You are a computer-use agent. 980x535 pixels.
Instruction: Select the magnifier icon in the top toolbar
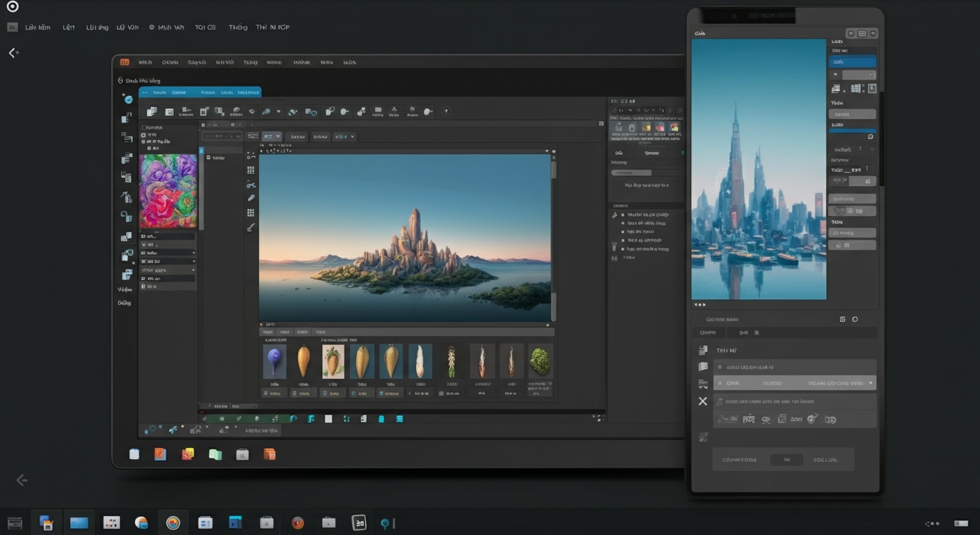[266, 111]
